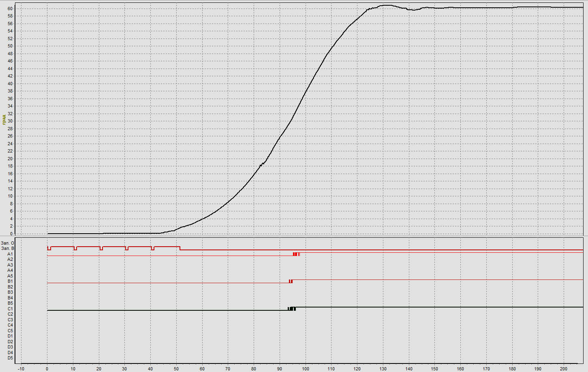This screenshot has height=372, width=588.
Task: Select the D1 channel label
Action: click(10, 336)
